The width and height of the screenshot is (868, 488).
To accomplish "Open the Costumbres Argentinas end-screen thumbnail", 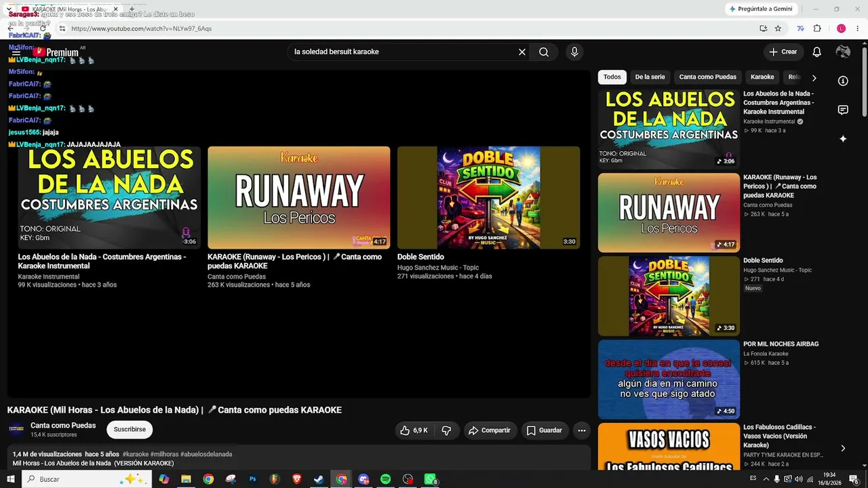I will pyautogui.click(x=109, y=197).
